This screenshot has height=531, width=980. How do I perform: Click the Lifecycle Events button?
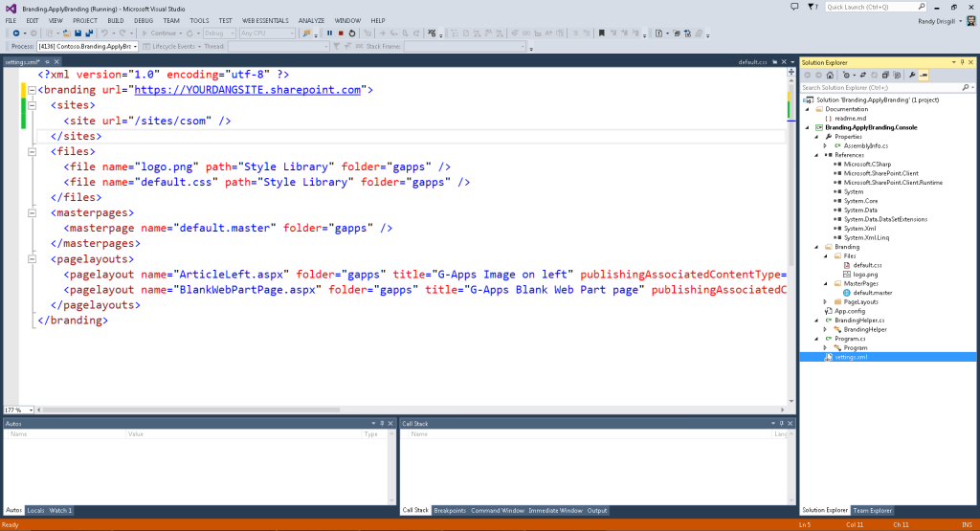pyautogui.click(x=172, y=46)
